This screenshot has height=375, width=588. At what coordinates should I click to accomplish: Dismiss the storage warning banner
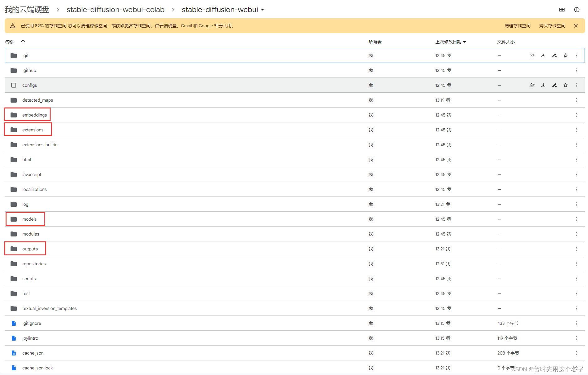tap(576, 26)
